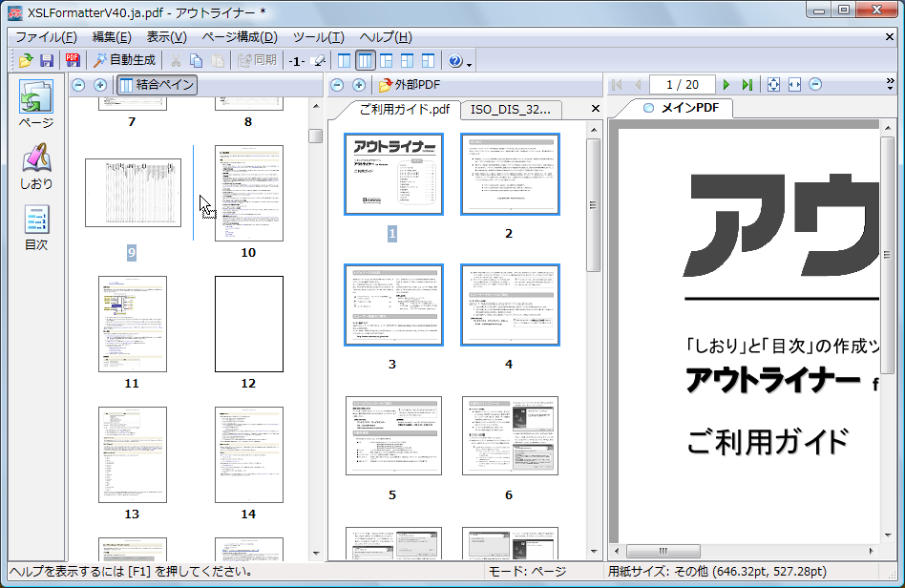Select the メインPDF tab

tap(681, 108)
